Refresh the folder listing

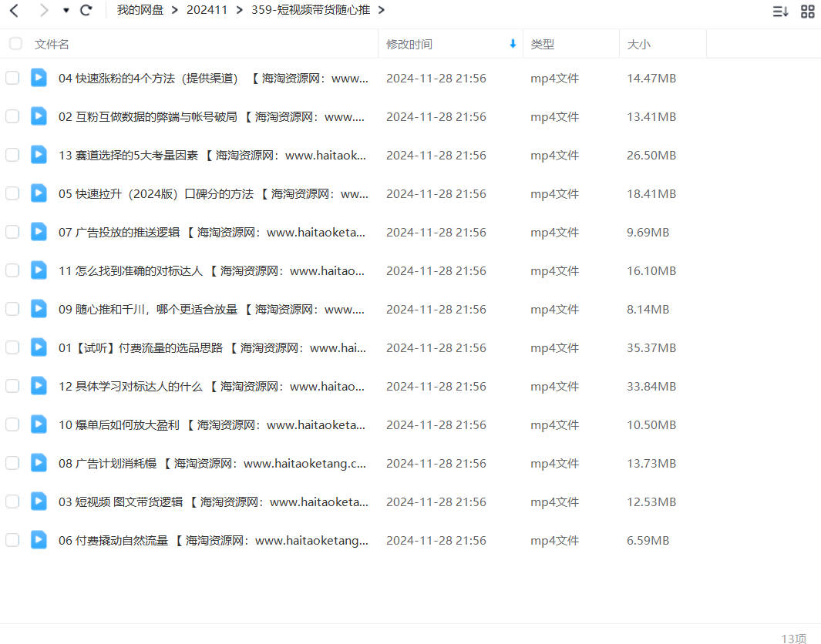pyautogui.click(x=86, y=11)
